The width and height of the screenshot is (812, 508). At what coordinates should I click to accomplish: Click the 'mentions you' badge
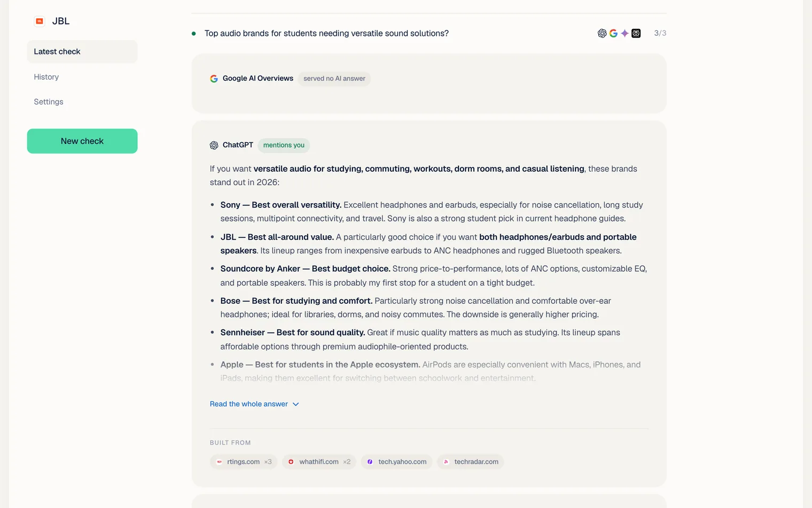pos(284,145)
